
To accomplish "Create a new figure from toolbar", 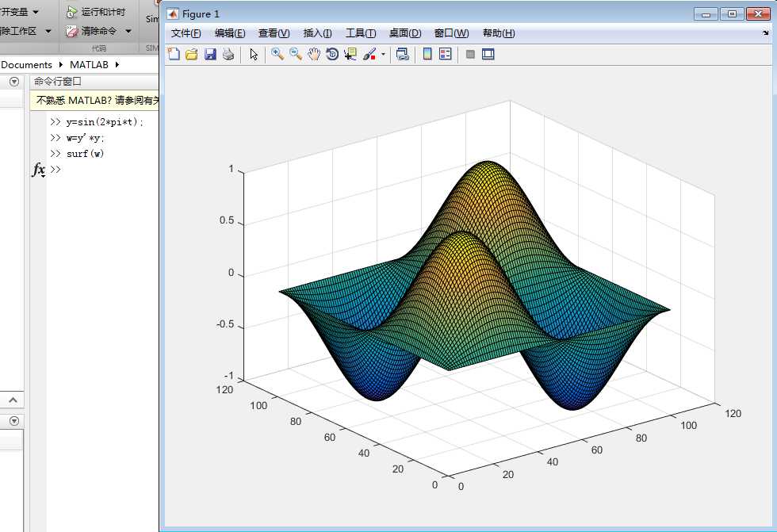I will point(174,54).
